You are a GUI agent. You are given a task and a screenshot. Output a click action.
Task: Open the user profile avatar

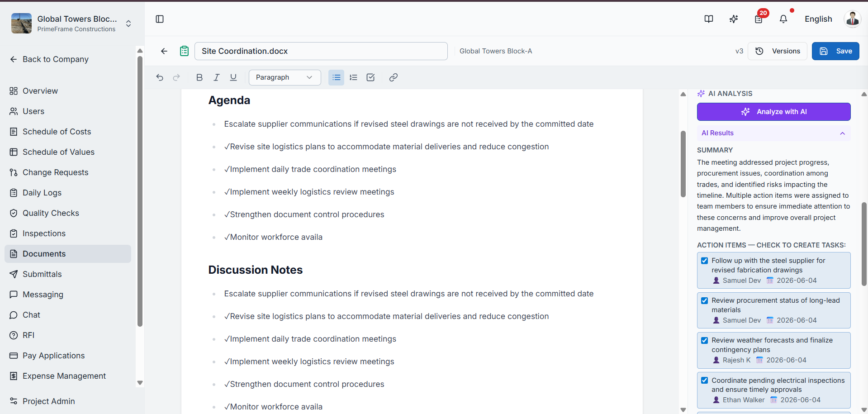(853, 19)
